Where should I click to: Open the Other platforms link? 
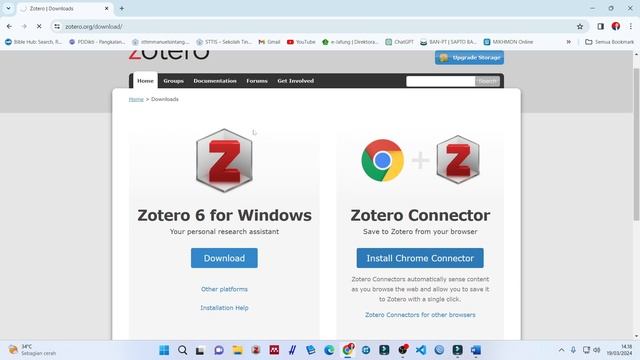tap(224, 289)
